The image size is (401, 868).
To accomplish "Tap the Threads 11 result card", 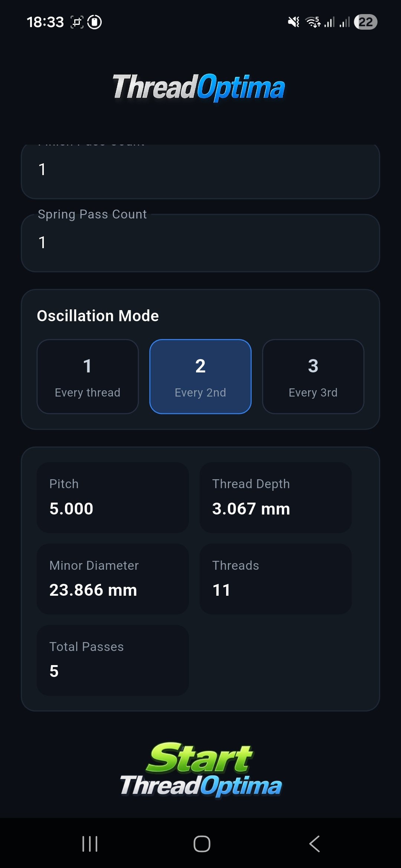I will coord(276,579).
